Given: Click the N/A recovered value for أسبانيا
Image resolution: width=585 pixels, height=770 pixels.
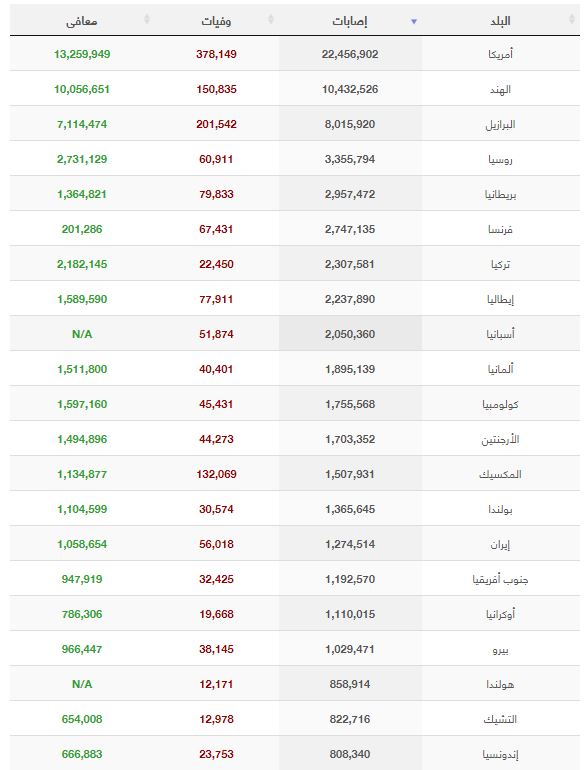Looking at the screenshot, I should point(82,334).
